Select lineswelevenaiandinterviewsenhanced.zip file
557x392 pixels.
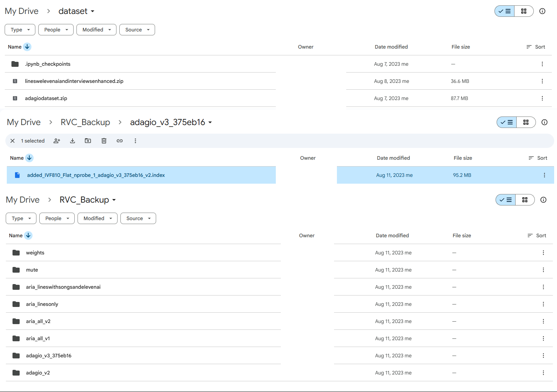point(278,81)
